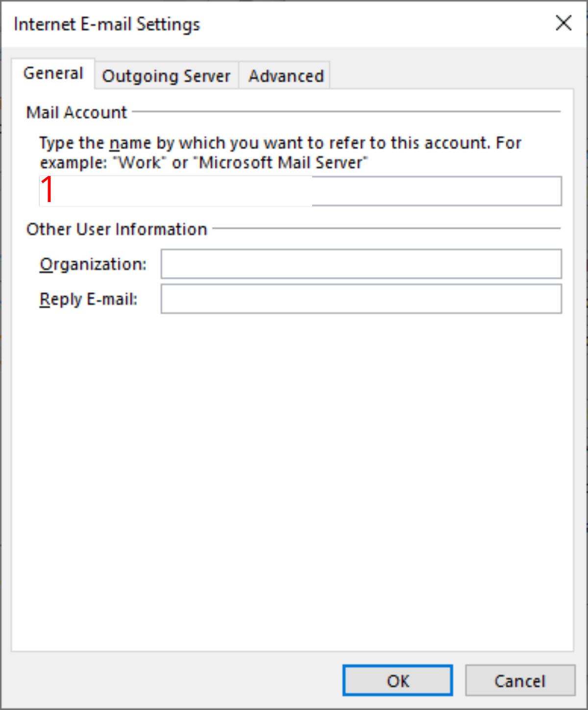Focus the Organization input field
Viewport: 588px width, 710px height.
pos(361,264)
